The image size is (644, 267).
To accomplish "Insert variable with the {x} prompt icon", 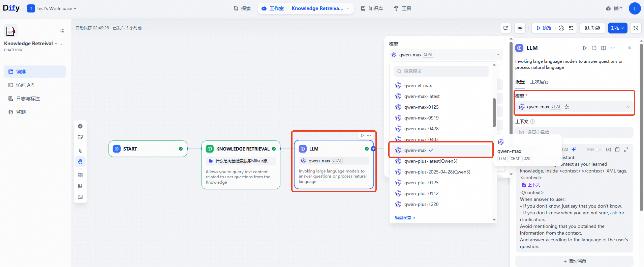I will [x=609, y=150].
